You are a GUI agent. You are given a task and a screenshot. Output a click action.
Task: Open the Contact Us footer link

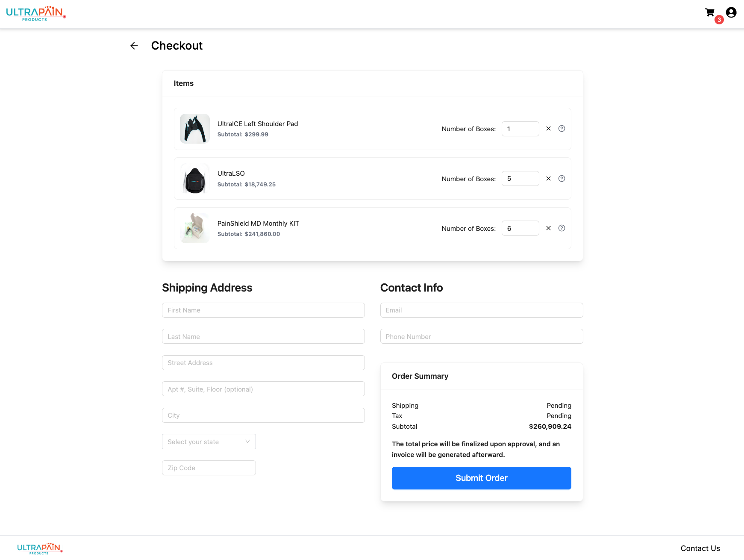pyautogui.click(x=700, y=548)
